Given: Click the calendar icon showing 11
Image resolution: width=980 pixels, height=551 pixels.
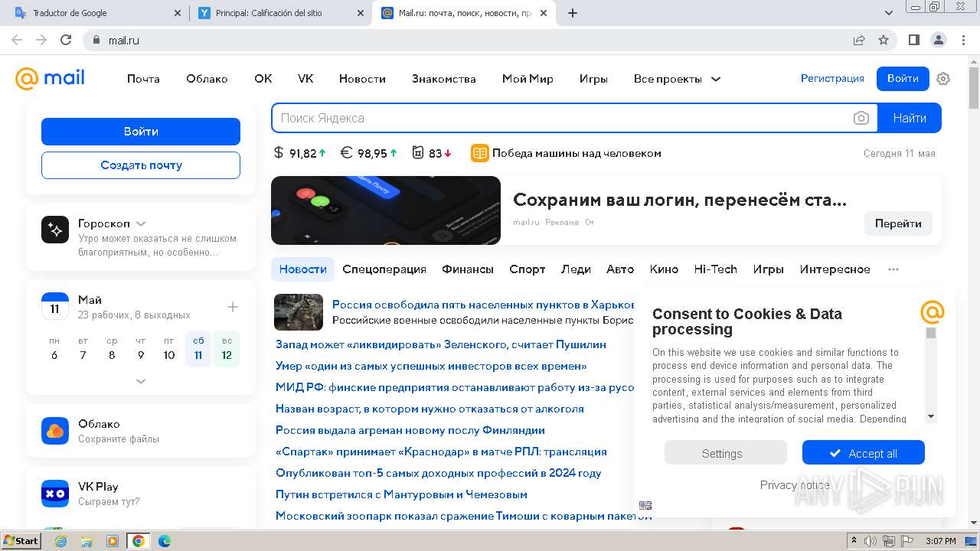Looking at the screenshot, I should click(x=55, y=306).
